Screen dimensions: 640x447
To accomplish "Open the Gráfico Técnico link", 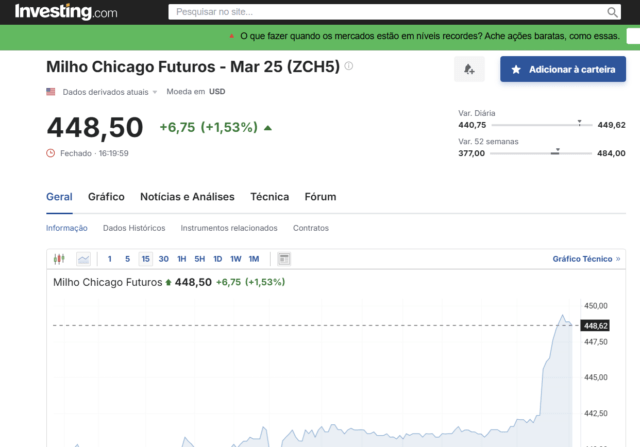I will (586, 259).
